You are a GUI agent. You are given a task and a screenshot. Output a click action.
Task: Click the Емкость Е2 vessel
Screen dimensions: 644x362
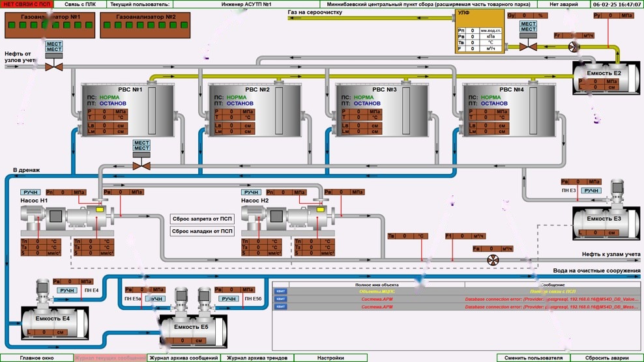606,78
